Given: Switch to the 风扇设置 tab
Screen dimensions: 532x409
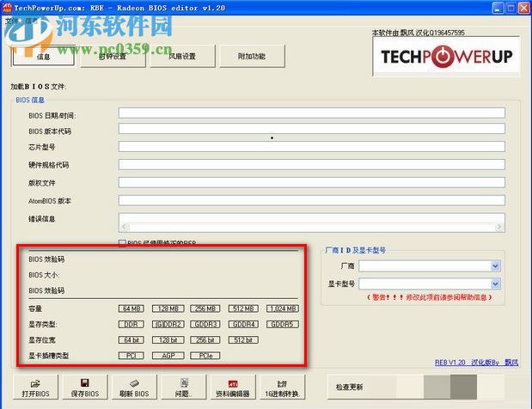Looking at the screenshot, I should 182,57.
